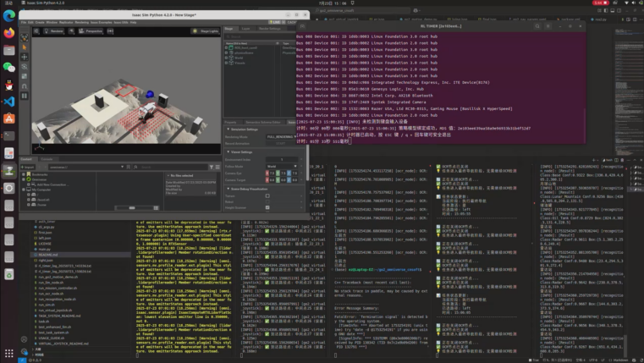Collapse the Scene Debug Visualization section
This screenshot has height=363, width=644.
pos(228,189)
